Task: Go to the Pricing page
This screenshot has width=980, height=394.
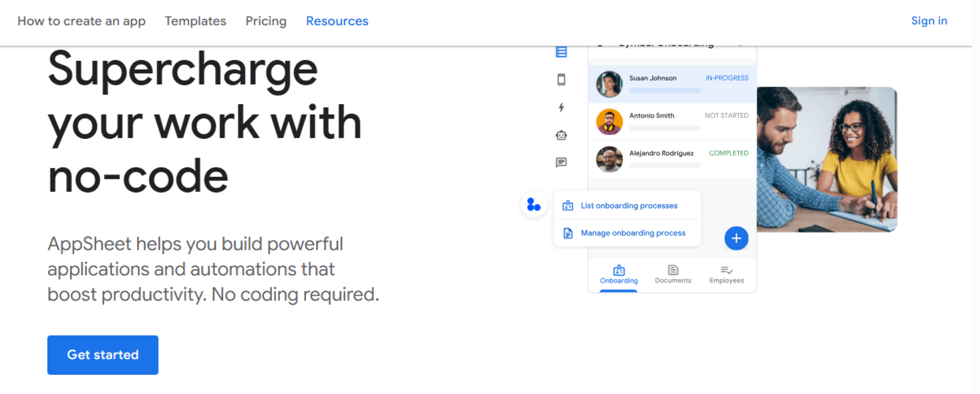Action: coord(266,21)
